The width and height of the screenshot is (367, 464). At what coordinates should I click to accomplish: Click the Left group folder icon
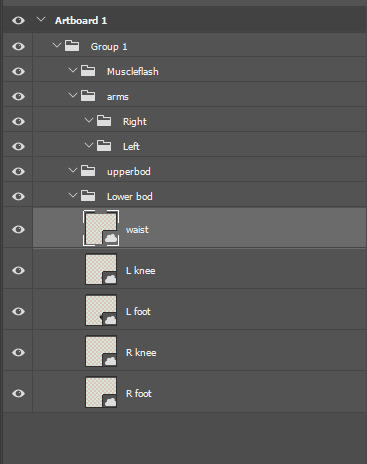click(104, 146)
